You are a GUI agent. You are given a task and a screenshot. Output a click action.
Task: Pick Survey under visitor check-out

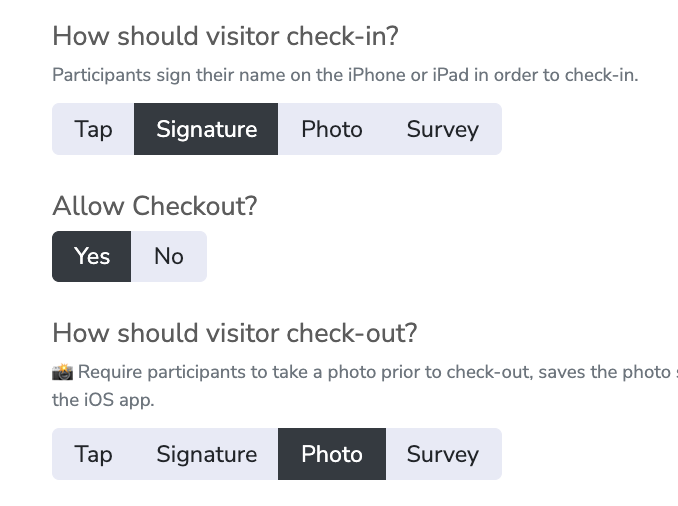point(442,454)
